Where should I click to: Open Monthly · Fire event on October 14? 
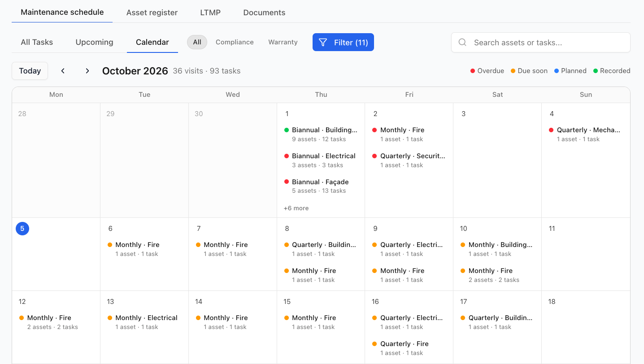tap(233, 322)
